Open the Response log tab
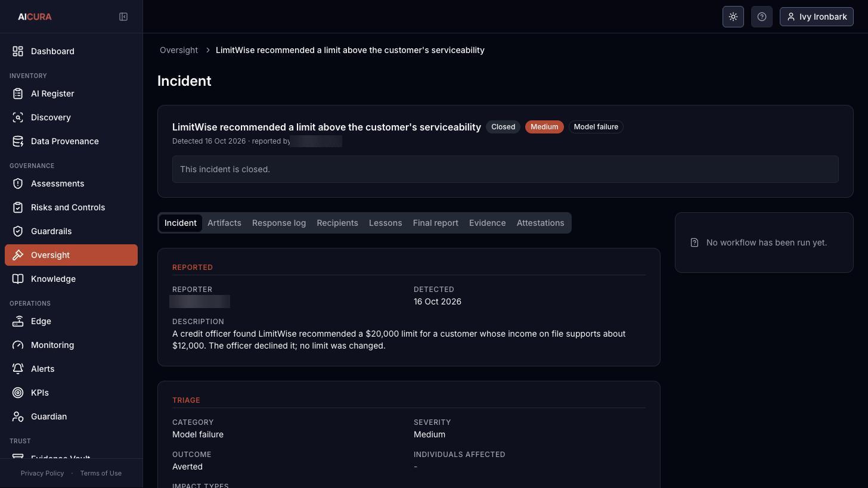Image resolution: width=868 pixels, height=488 pixels. (279, 223)
